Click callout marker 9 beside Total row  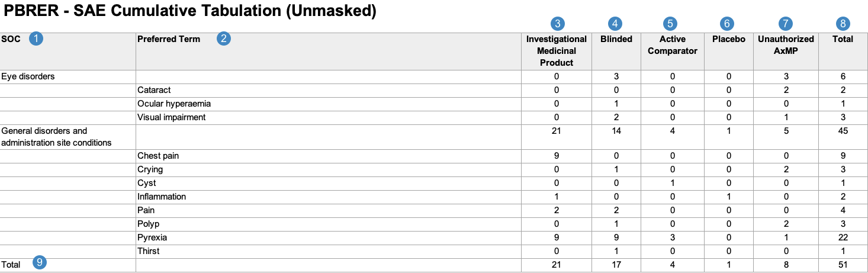click(40, 264)
